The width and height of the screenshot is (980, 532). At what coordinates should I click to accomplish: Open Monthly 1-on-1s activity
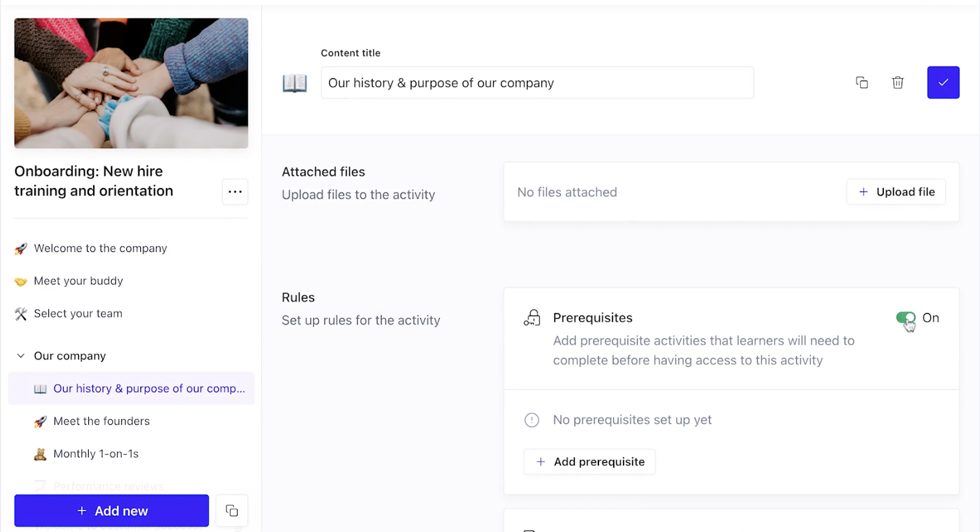[96, 454]
